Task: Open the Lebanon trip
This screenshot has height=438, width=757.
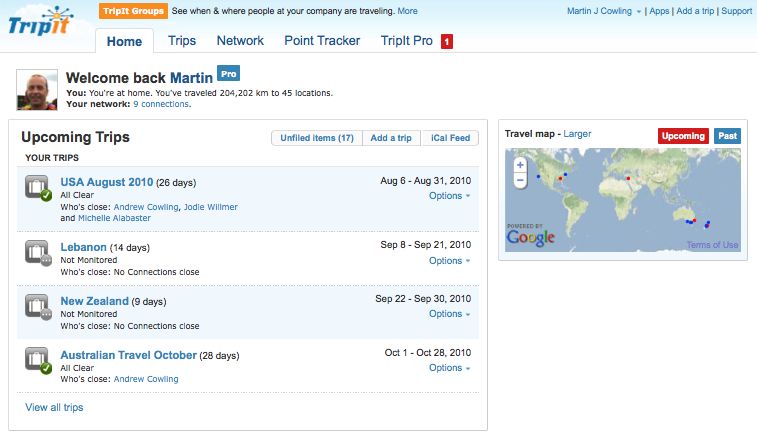Action: point(83,247)
